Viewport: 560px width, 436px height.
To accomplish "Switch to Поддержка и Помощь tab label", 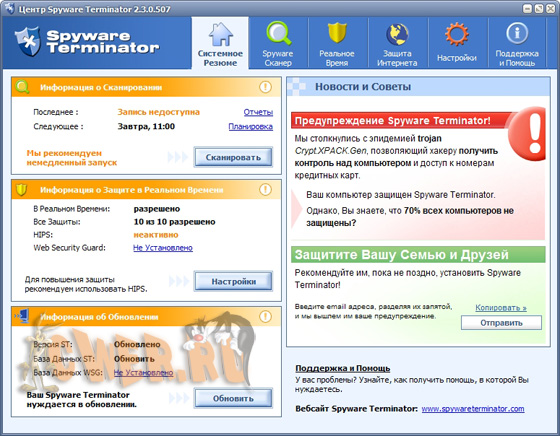I will coord(517,58).
